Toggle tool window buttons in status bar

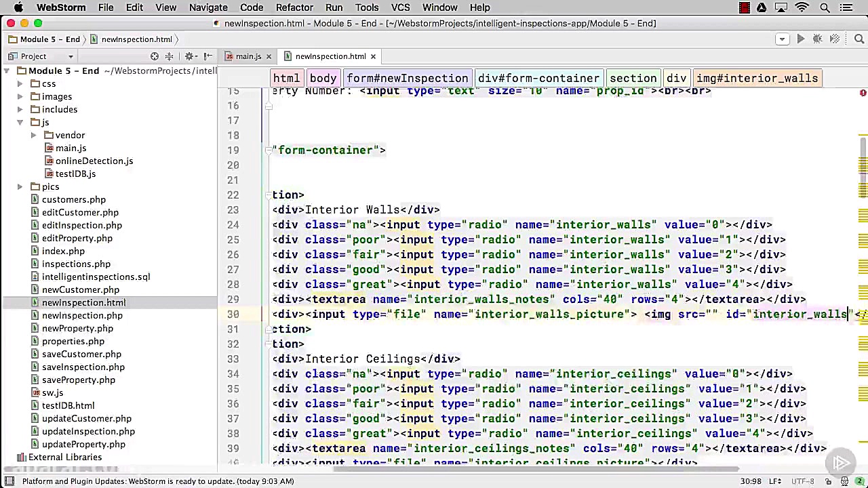[9, 481]
